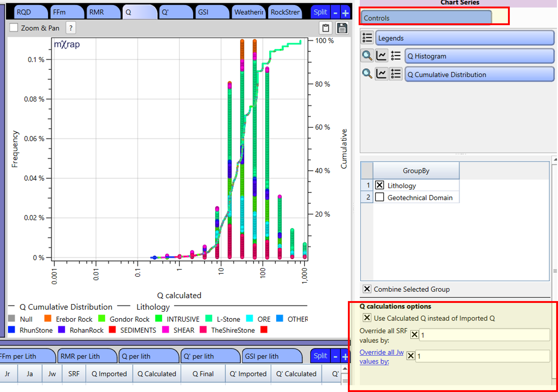558x392 pixels.
Task: Click the magnifier icon beside Q Cumulative Distribution
Action: [367, 74]
